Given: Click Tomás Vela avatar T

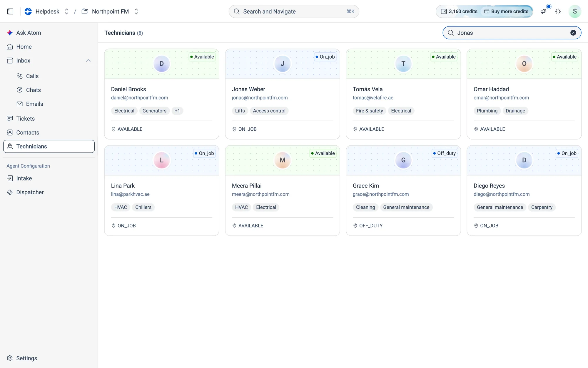Looking at the screenshot, I should coord(403,64).
